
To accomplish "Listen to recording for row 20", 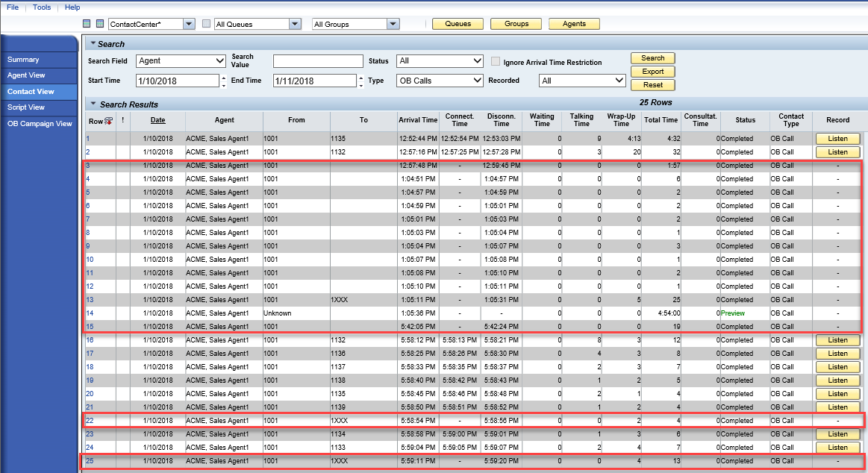I will coord(837,394).
